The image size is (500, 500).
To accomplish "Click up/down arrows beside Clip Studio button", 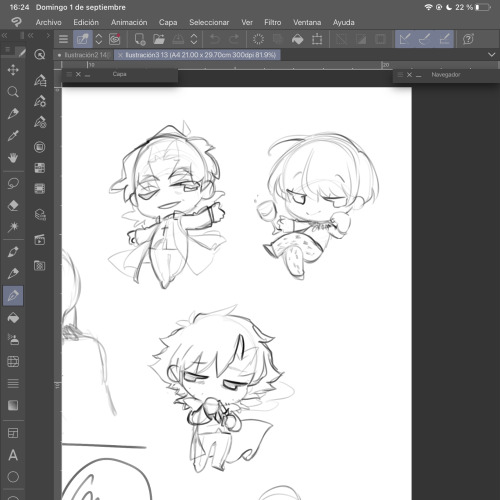I will [x=99, y=39].
